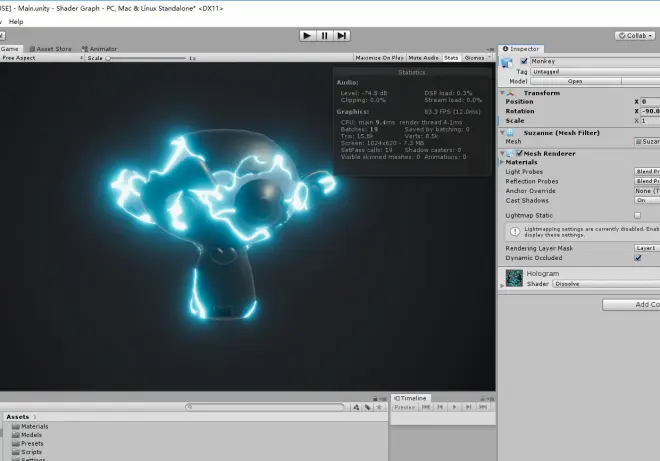Open the Cast Shadows dropdown
The height and width of the screenshot is (461, 660).
coord(647,200)
